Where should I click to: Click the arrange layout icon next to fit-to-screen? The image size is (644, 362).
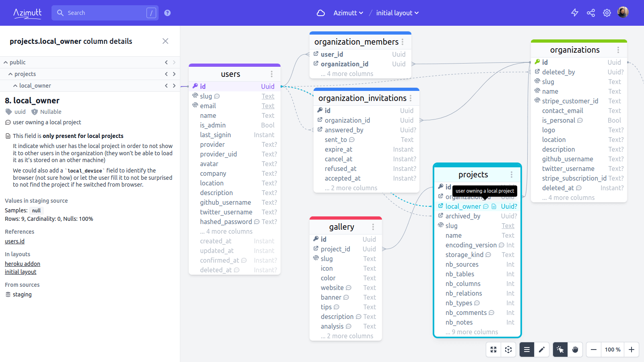click(508, 350)
